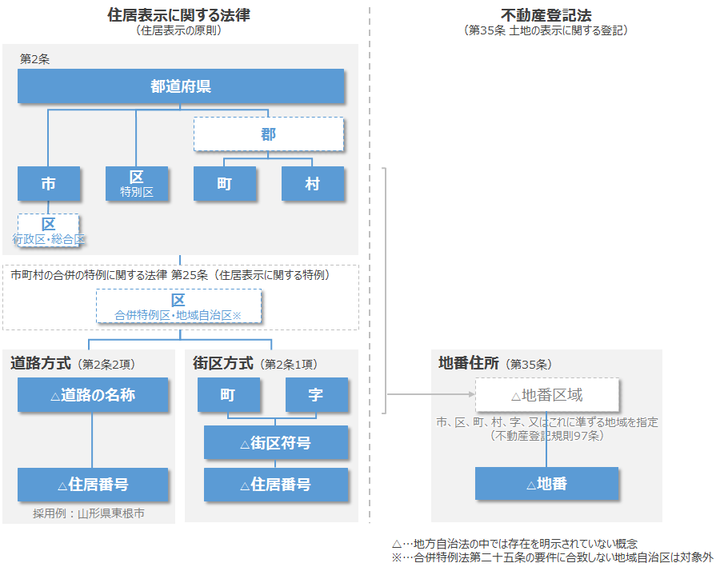
Task: Click the 町 box in 街区方式
Action: click(x=229, y=395)
